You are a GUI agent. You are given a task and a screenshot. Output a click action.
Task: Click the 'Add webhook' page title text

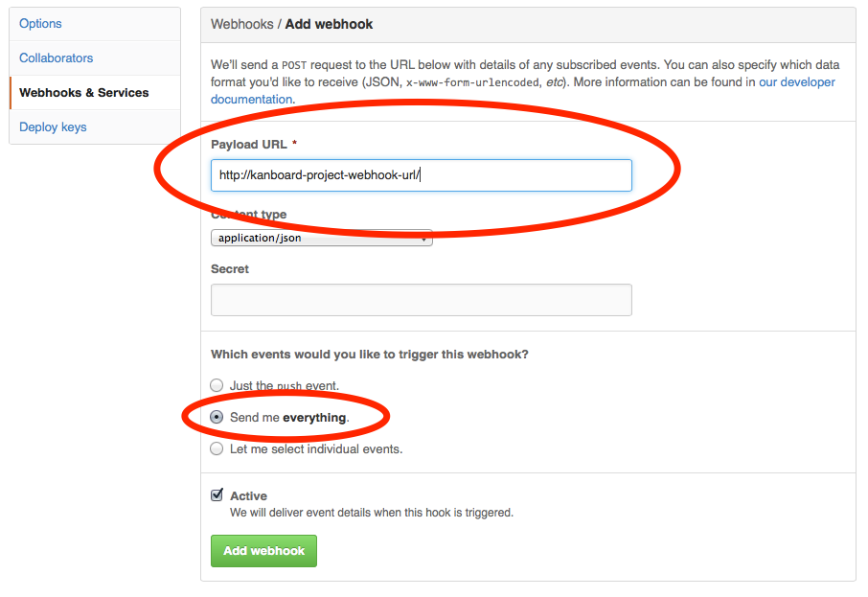(x=329, y=24)
